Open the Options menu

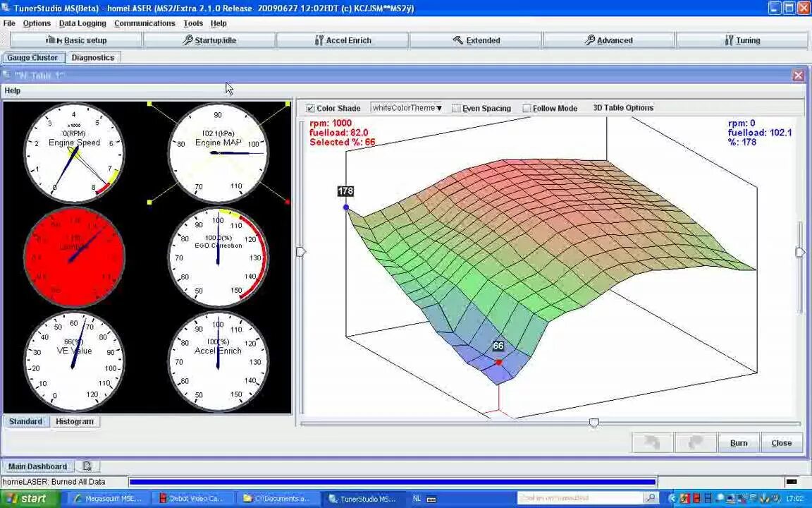pos(37,23)
